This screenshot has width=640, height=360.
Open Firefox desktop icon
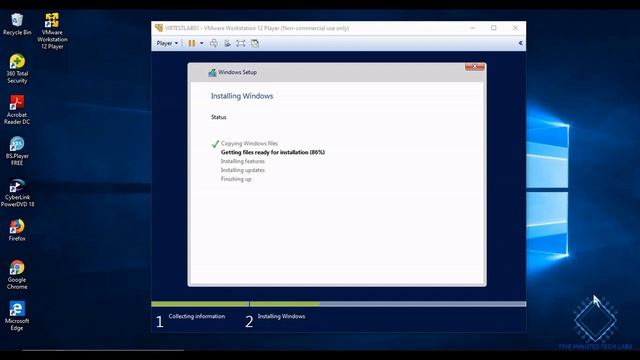coord(17,230)
